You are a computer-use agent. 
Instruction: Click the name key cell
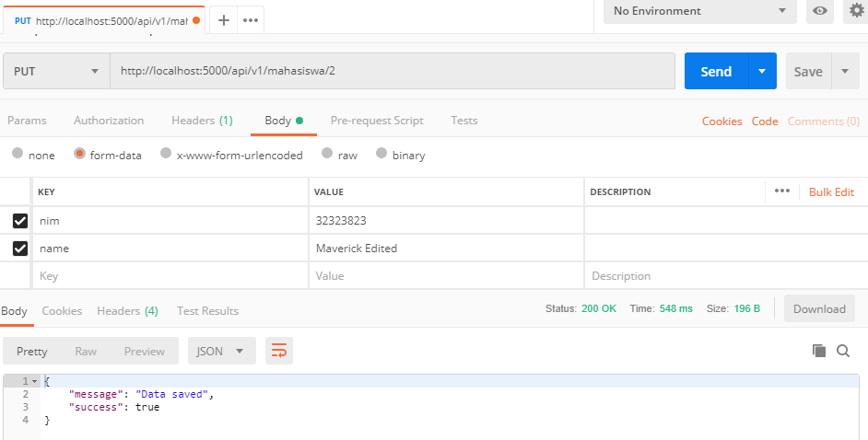(x=170, y=249)
